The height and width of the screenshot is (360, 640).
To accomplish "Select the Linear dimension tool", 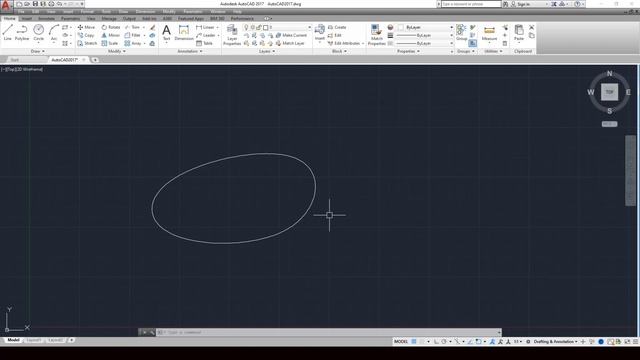I will click(x=205, y=27).
